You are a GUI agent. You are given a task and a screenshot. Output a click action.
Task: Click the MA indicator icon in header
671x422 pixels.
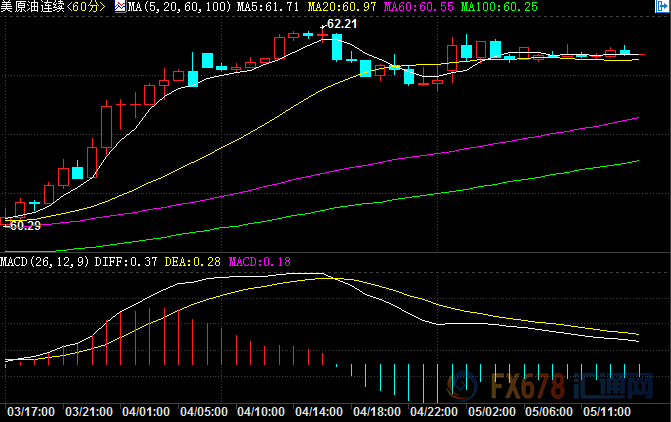click(x=120, y=7)
